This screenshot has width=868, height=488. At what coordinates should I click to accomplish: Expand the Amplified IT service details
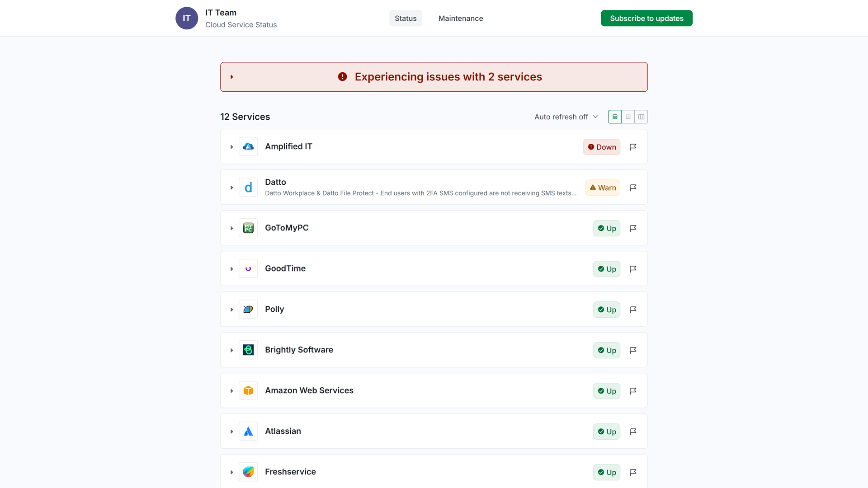click(231, 147)
